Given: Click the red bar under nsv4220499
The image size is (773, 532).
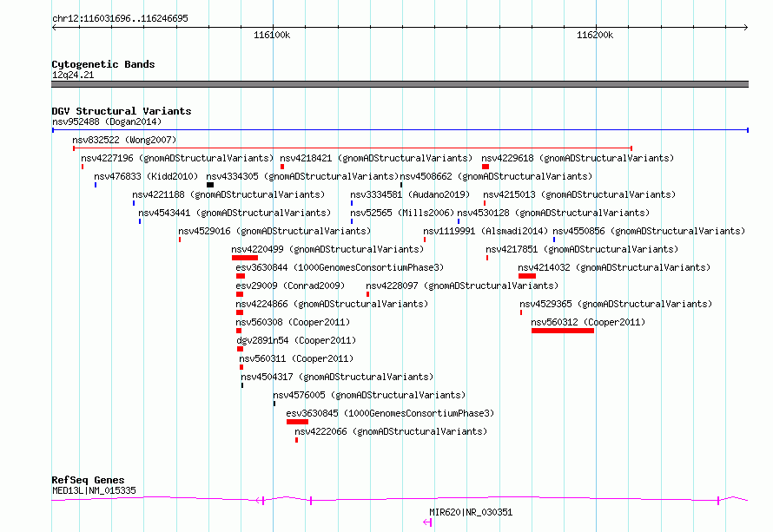Looking at the screenshot, I should click(x=245, y=258).
